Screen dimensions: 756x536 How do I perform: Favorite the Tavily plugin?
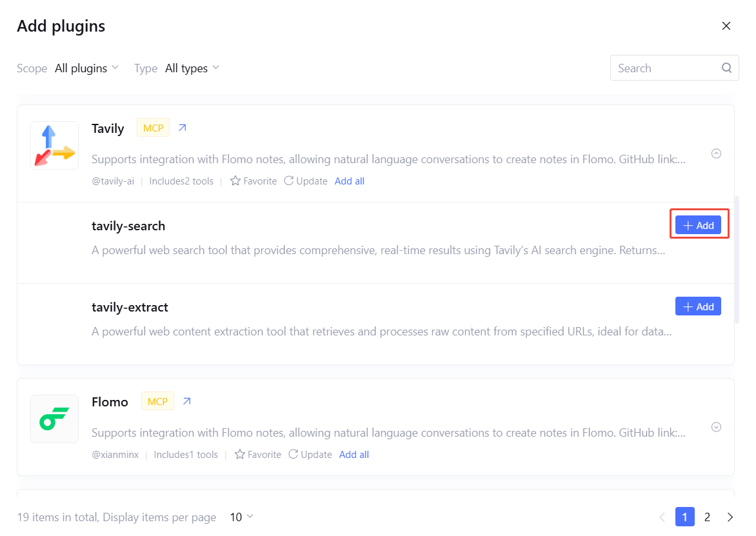click(x=254, y=181)
